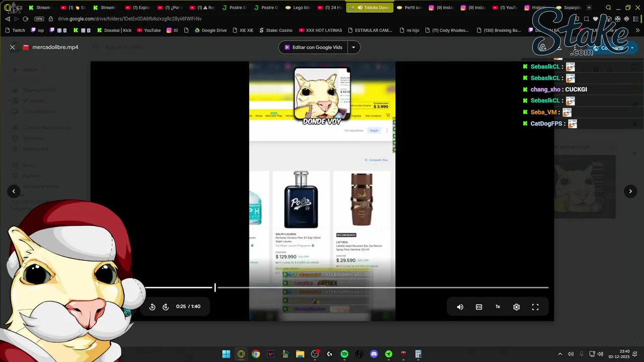Expand the arrow beside Editar con Google Vids
Image resolution: width=644 pixels, height=362 pixels.
[x=354, y=47]
